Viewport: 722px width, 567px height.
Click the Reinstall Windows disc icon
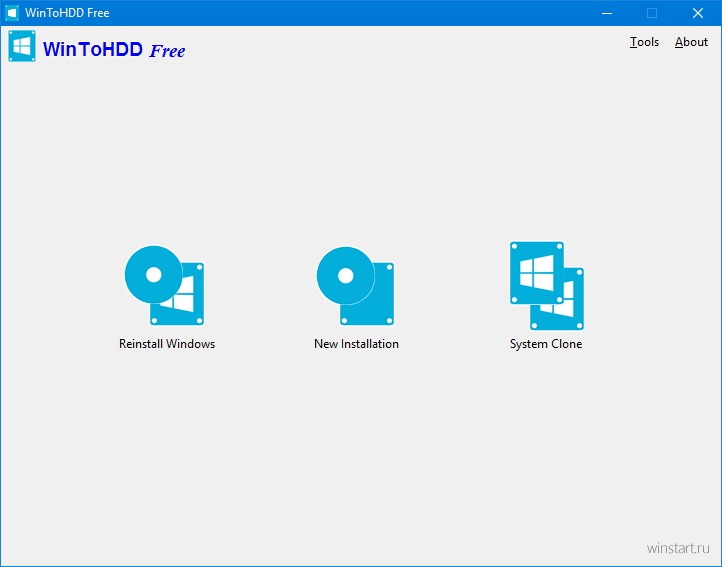164,285
